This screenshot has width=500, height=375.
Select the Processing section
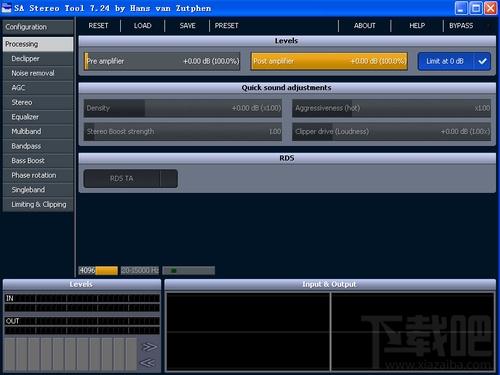(38, 44)
